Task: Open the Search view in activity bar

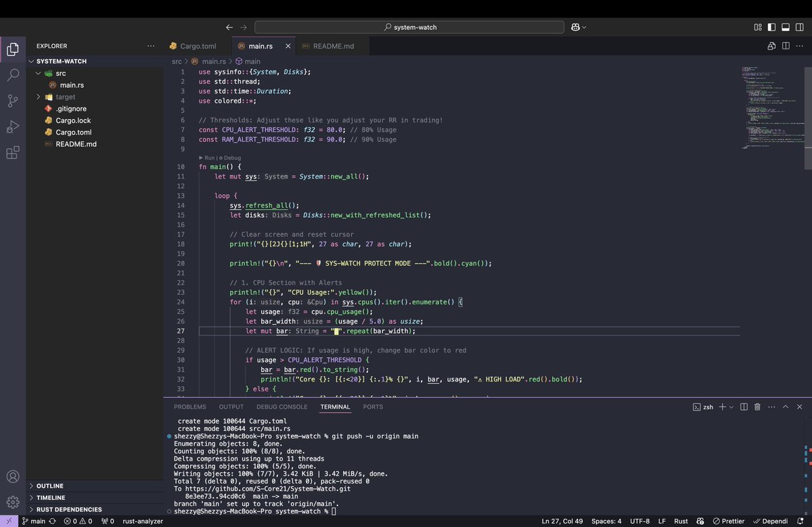Action: point(12,75)
